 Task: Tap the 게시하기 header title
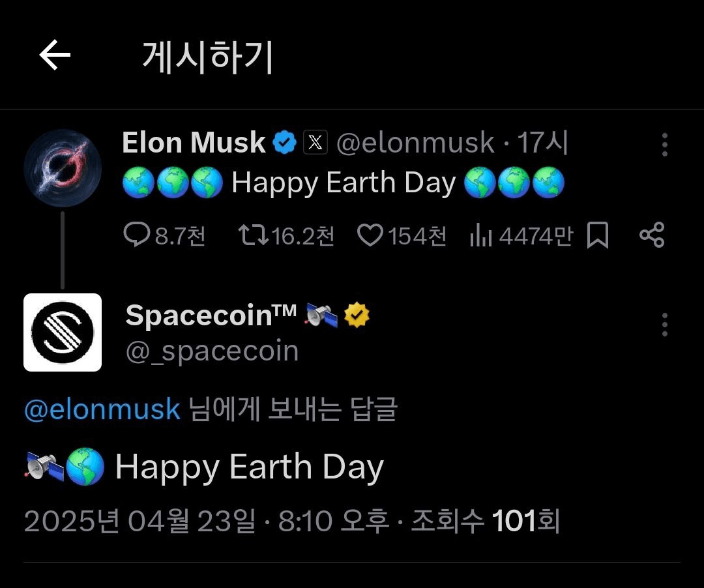pos(207,57)
